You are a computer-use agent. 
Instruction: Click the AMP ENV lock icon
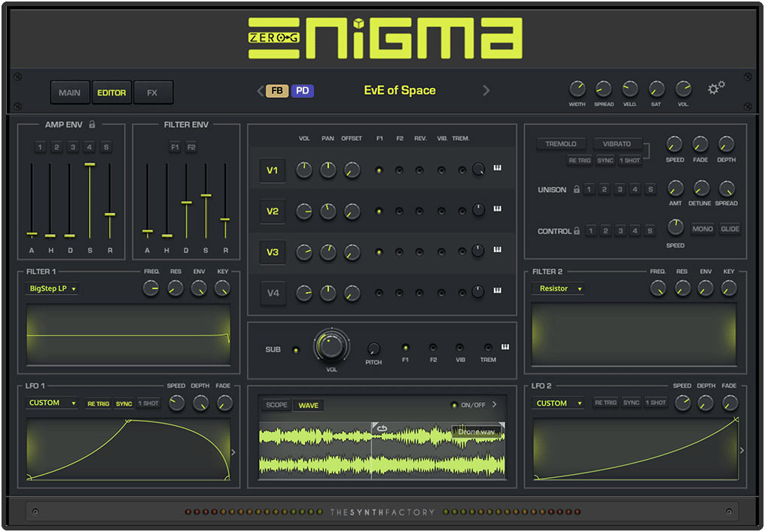[92, 124]
